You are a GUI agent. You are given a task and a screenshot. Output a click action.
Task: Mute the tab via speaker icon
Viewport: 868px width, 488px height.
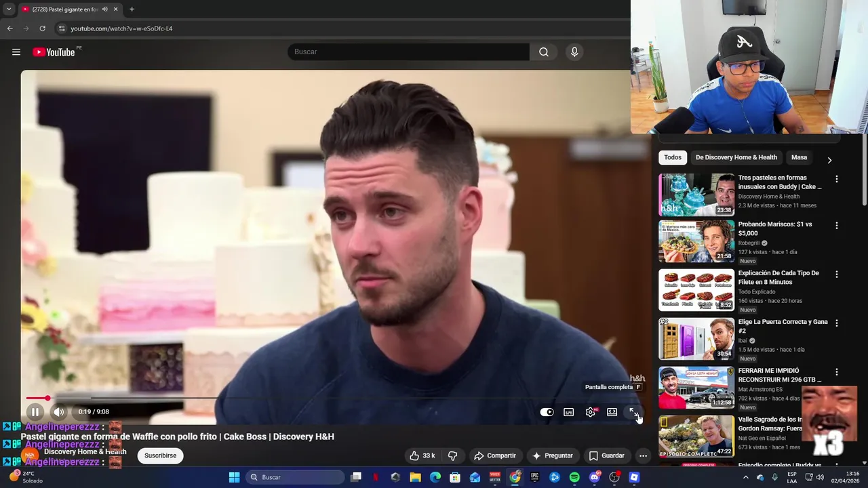pos(104,9)
